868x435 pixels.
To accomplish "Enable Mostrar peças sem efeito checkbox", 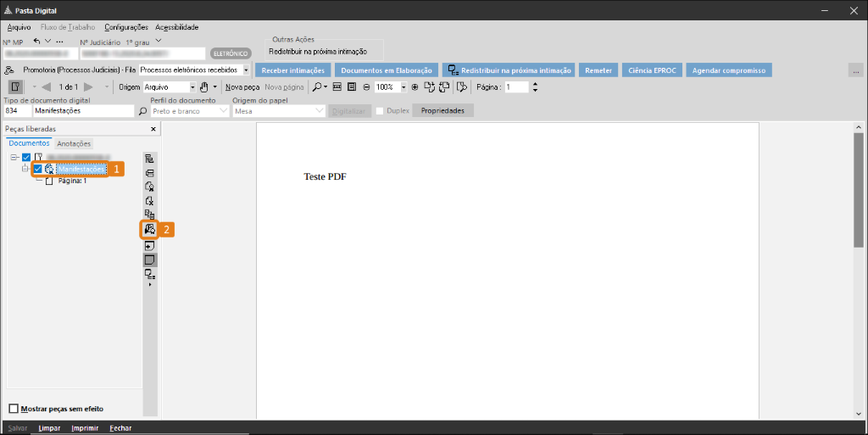I will point(13,408).
